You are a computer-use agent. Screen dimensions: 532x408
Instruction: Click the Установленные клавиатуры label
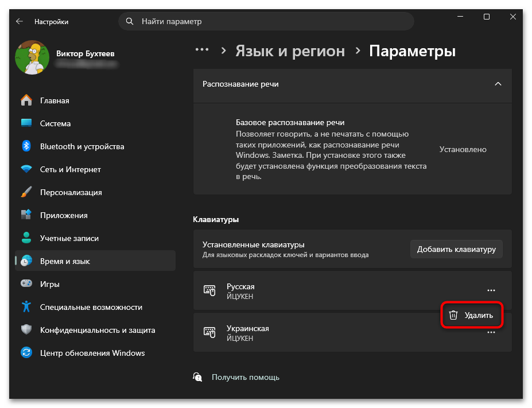coord(254,244)
